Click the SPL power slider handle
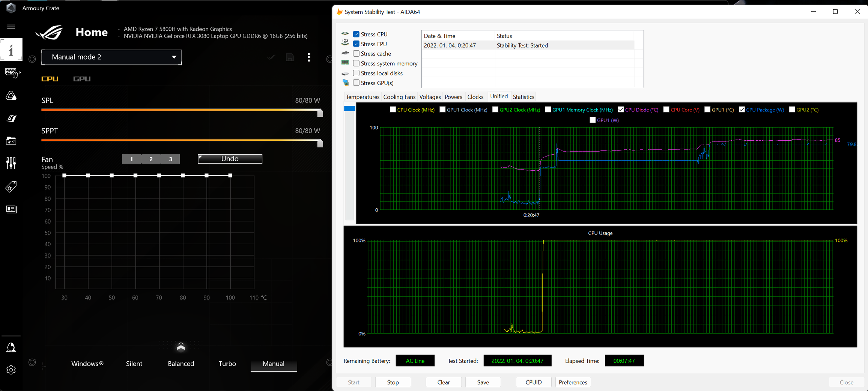This screenshot has height=391, width=868. click(320, 113)
